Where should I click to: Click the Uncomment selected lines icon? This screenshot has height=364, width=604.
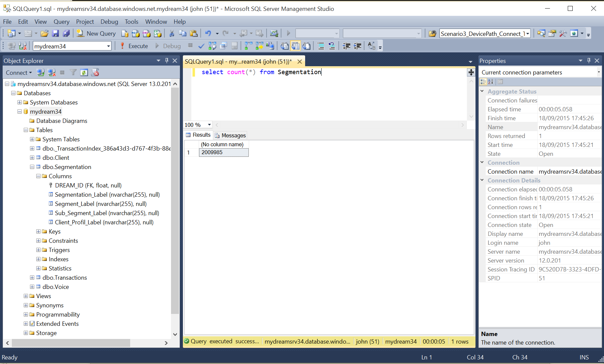(331, 46)
